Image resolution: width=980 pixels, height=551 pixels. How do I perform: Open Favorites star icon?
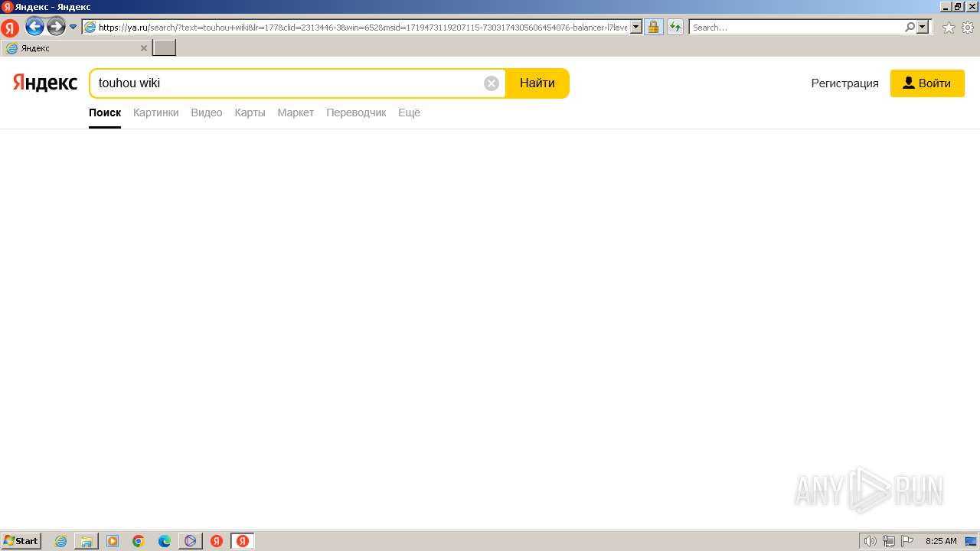(949, 27)
